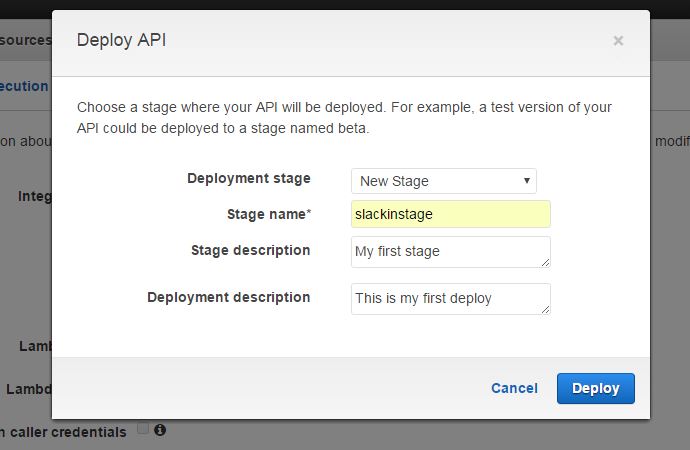Grab the Deployment description resize handle
Image resolution: width=690 pixels, height=450 pixels.
(545, 309)
